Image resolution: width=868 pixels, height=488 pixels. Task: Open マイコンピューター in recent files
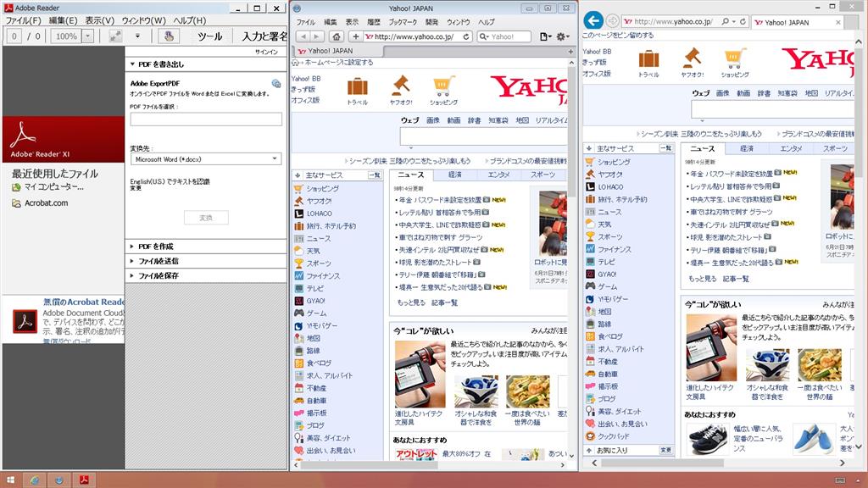[x=53, y=187]
